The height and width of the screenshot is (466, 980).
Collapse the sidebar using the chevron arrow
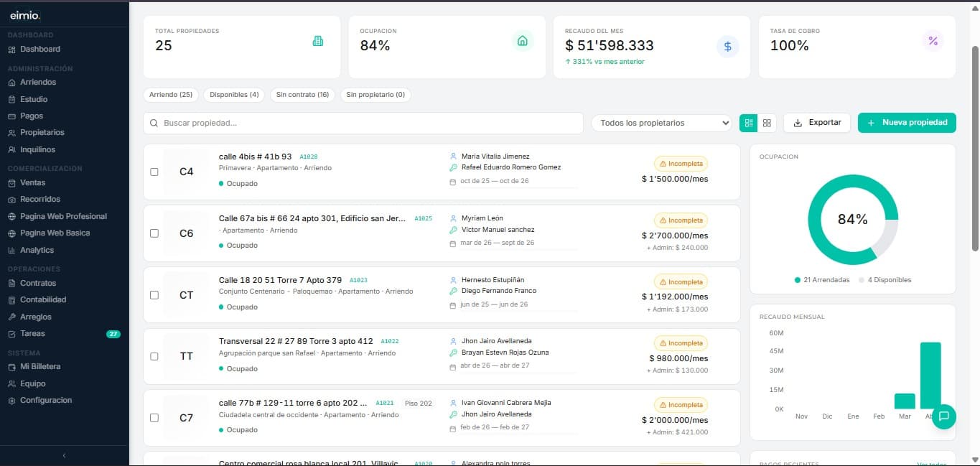point(63,455)
